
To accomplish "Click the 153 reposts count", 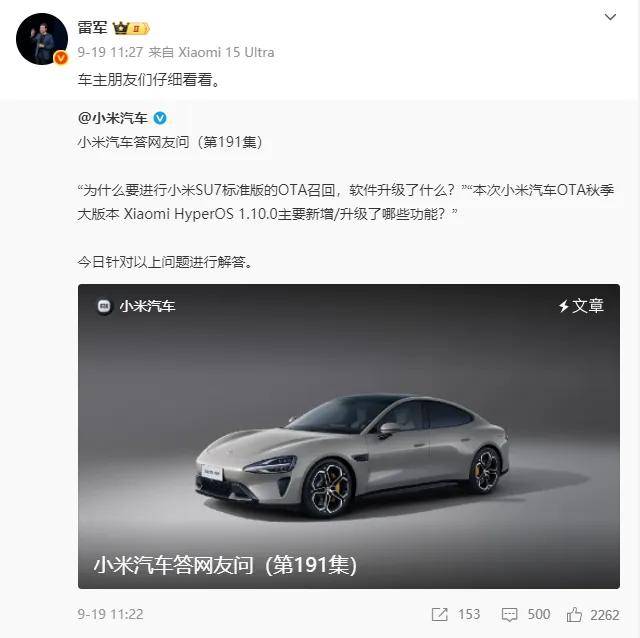I will [x=469, y=614].
